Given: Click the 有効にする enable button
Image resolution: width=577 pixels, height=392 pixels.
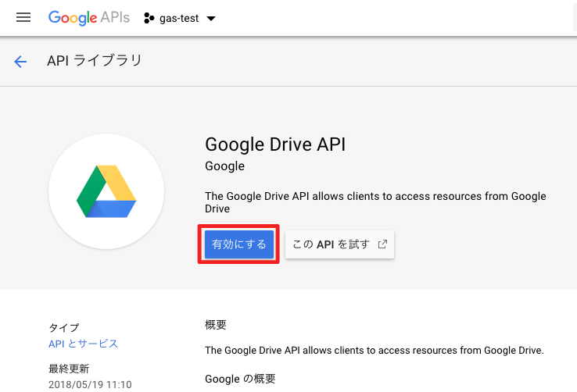Looking at the screenshot, I should [238, 244].
